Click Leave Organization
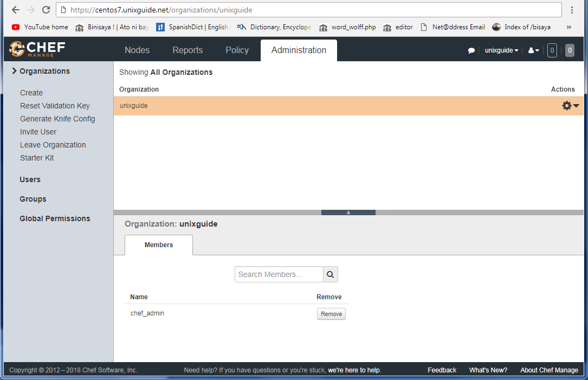 point(53,145)
